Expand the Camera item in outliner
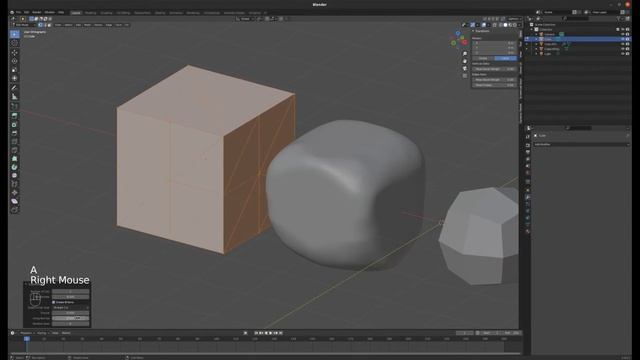The width and height of the screenshot is (640, 360). click(536, 34)
